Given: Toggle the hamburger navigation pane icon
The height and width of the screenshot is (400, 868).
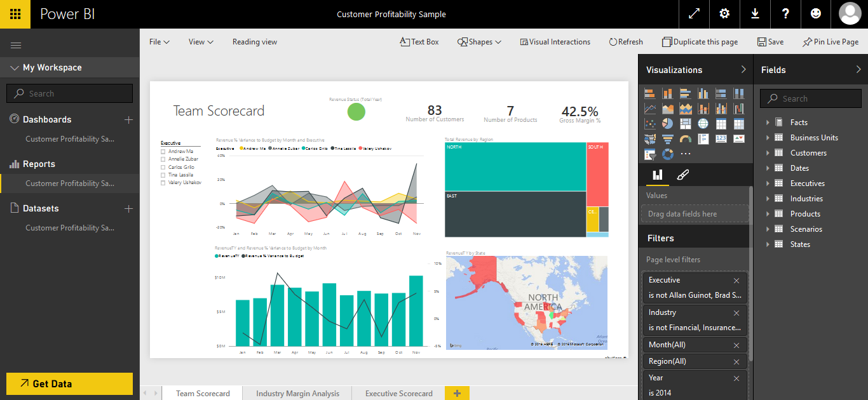Looking at the screenshot, I should click(x=16, y=45).
